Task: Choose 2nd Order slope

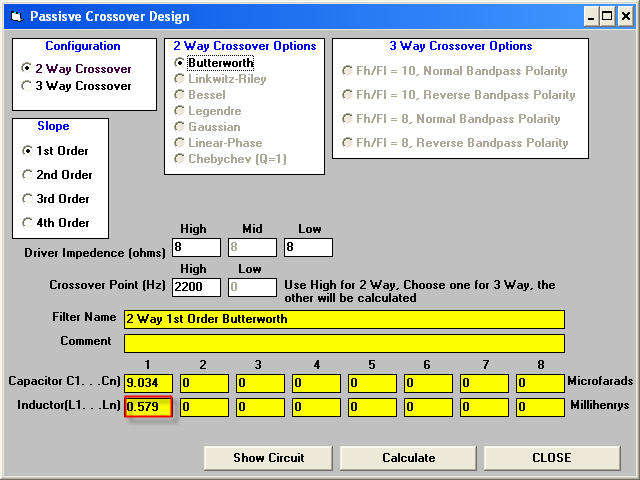Action: [57, 175]
